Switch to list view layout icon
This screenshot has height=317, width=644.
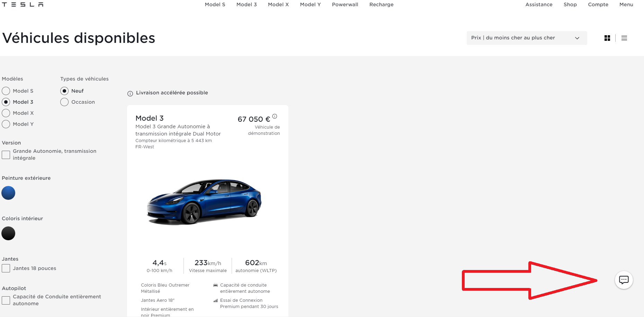(624, 38)
